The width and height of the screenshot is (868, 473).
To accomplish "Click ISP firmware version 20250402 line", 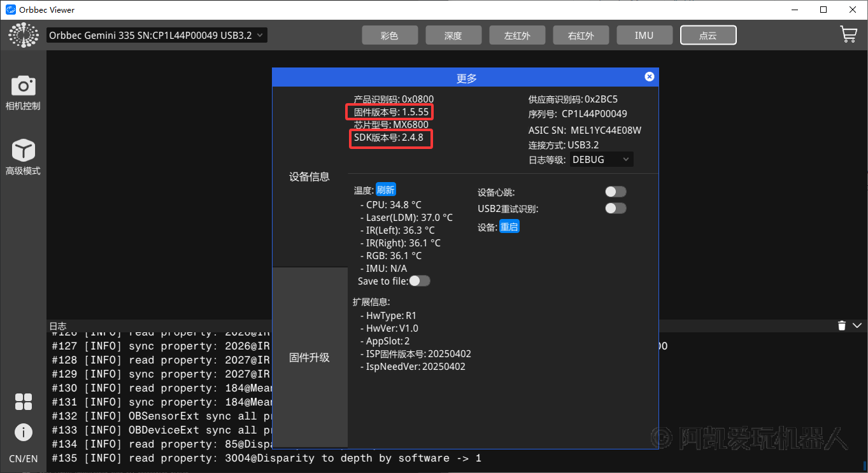I will click(x=415, y=354).
